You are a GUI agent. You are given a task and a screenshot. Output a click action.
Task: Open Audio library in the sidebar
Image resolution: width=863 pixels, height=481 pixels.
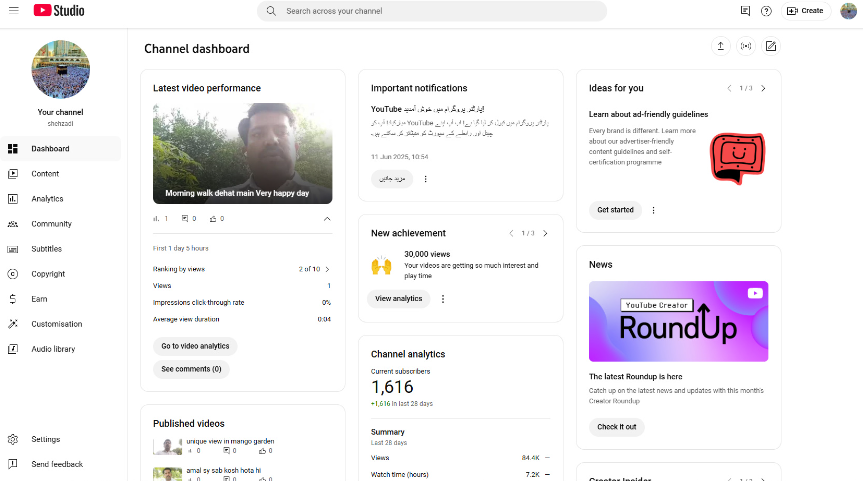pos(61,349)
